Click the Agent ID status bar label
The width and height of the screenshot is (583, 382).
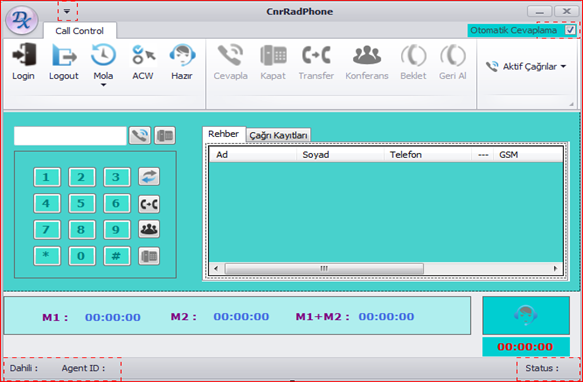point(83,369)
